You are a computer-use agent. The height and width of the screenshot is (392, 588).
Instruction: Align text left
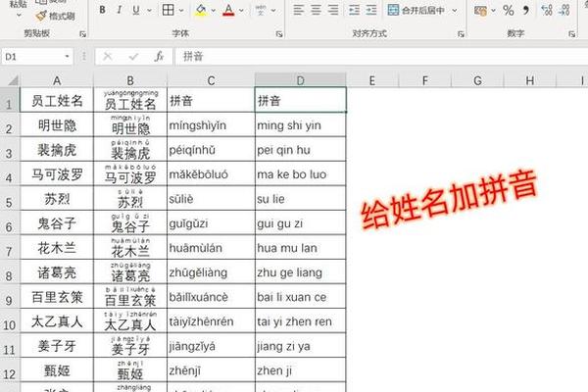tap(299, 10)
